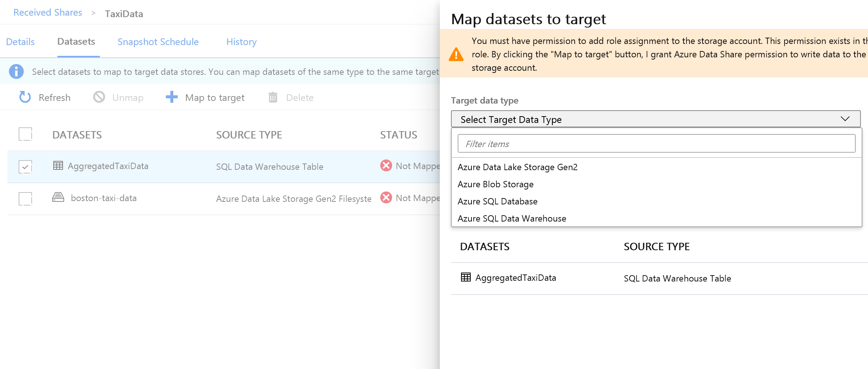
Task: Click SQL Data Warehouse Table in Map datasets panel
Action: tap(678, 279)
